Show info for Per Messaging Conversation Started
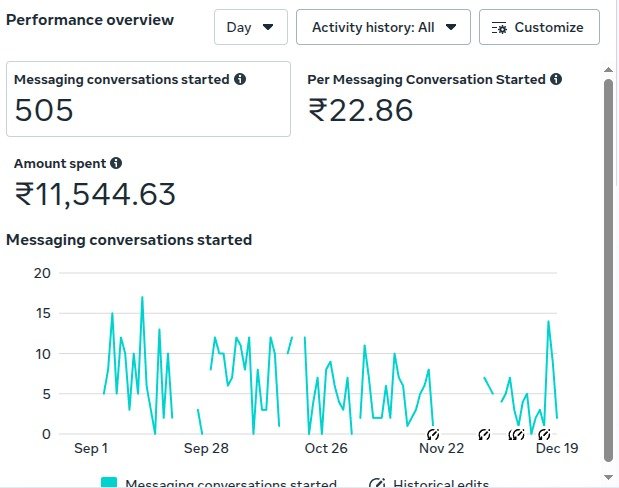 tap(556, 79)
